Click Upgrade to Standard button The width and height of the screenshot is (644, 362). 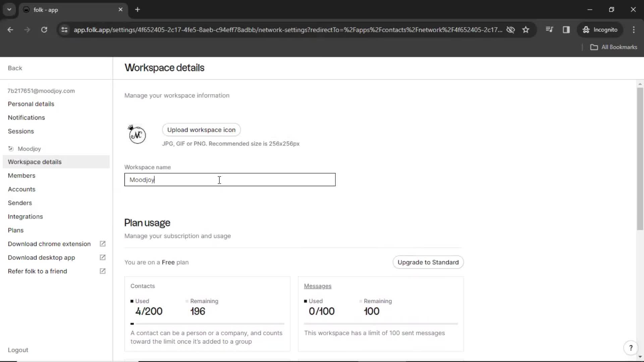coord(428,262)
